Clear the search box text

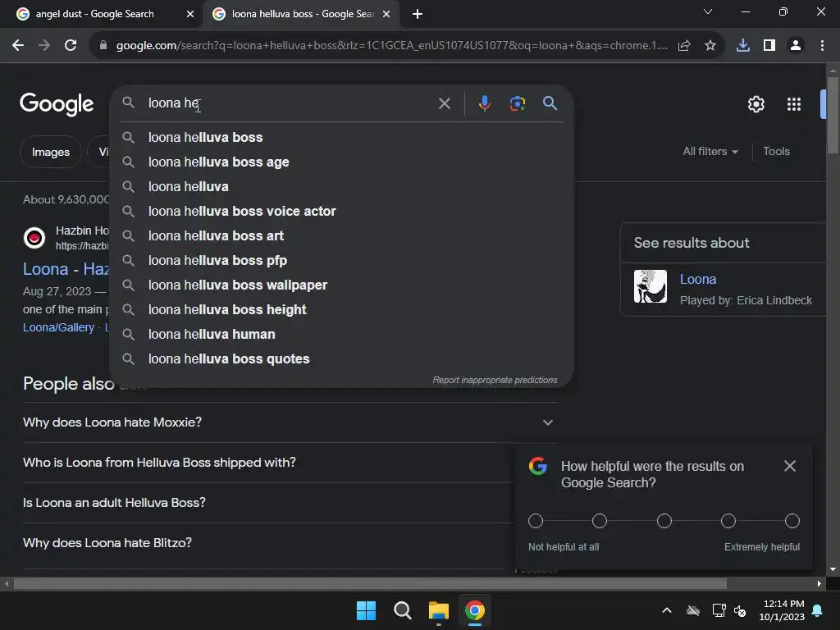[x=444, y=103]
